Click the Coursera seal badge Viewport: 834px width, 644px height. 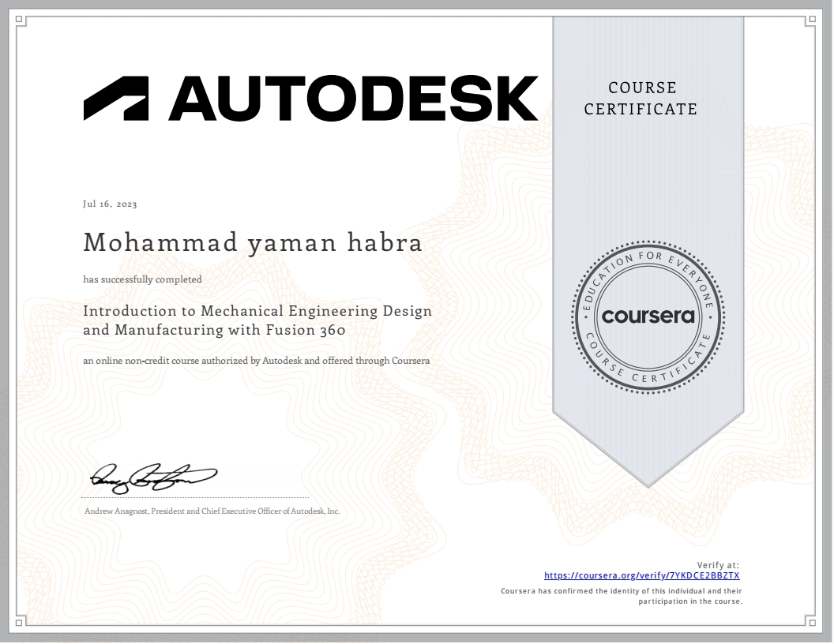pos(648,317)
